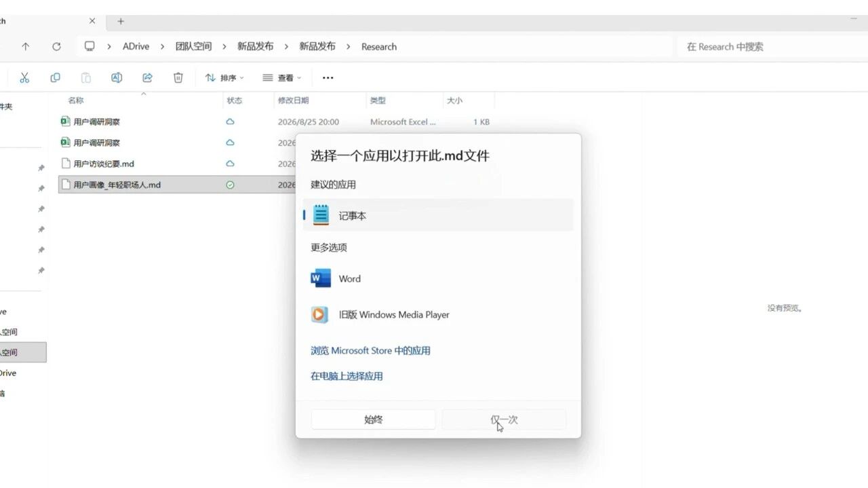Sort by the 名称 column header
The image size is (868, 488).
coord(76,100)
